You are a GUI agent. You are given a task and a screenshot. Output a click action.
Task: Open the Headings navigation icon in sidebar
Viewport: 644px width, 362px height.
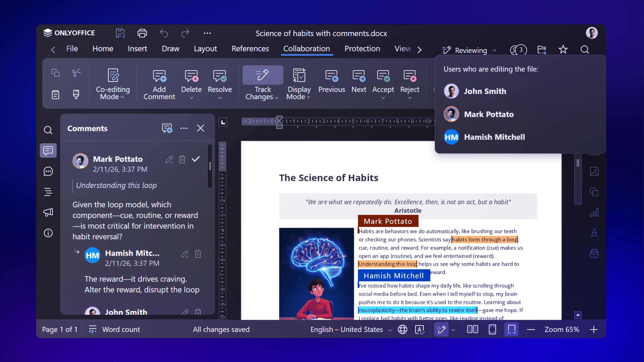click(x=48, y=192)
